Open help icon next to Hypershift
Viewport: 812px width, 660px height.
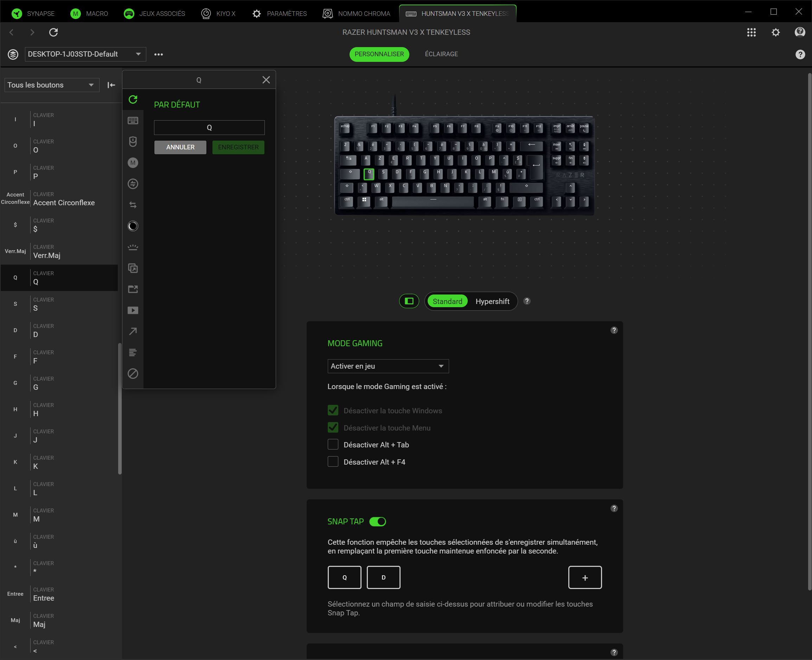527,301
